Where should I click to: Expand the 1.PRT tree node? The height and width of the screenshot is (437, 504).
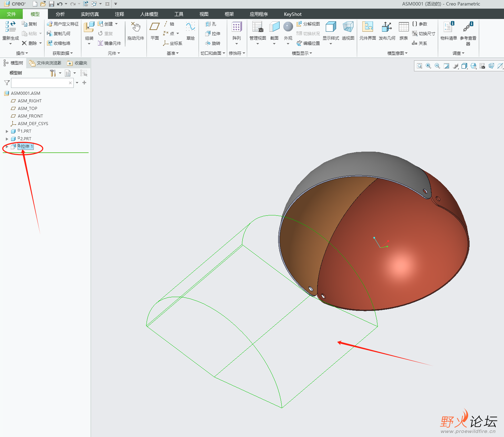tap(7, 131)
